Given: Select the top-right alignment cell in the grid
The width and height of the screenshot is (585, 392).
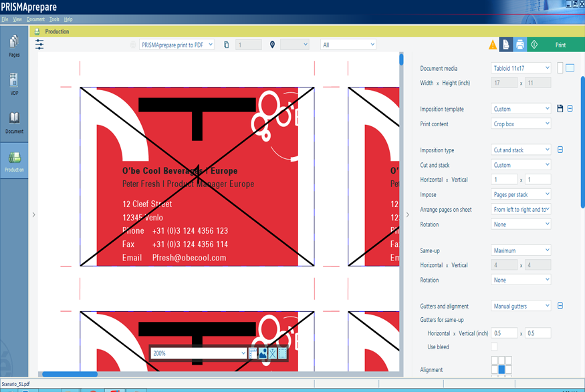Looking at the screenshot, I should coord(509,360).
